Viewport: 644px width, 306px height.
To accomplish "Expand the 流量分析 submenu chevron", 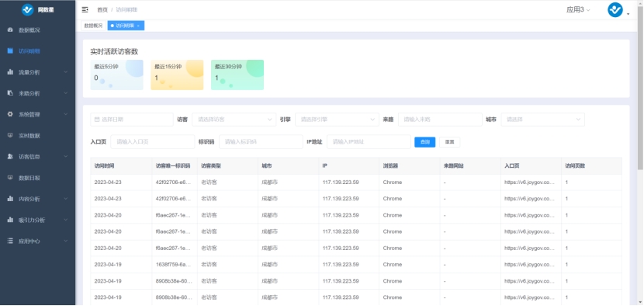I will (x=66, y=72).
